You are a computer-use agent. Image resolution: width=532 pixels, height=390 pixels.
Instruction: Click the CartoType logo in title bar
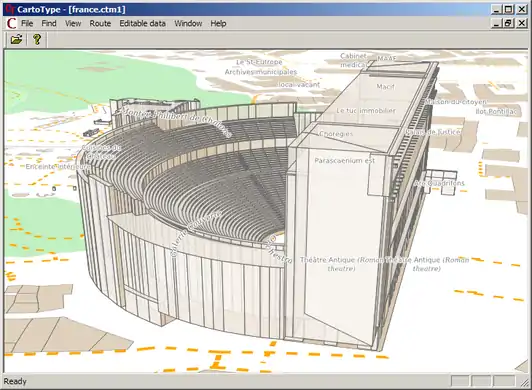point(11,9)
